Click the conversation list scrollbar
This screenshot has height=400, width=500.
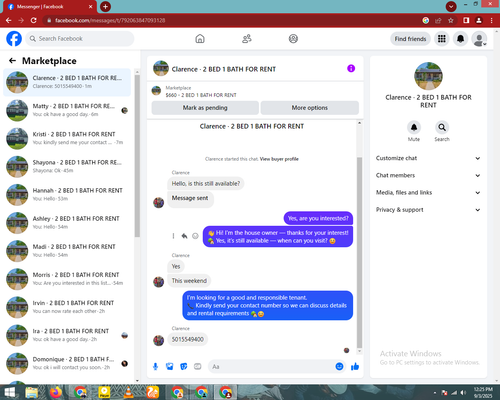tap(137, 156)
